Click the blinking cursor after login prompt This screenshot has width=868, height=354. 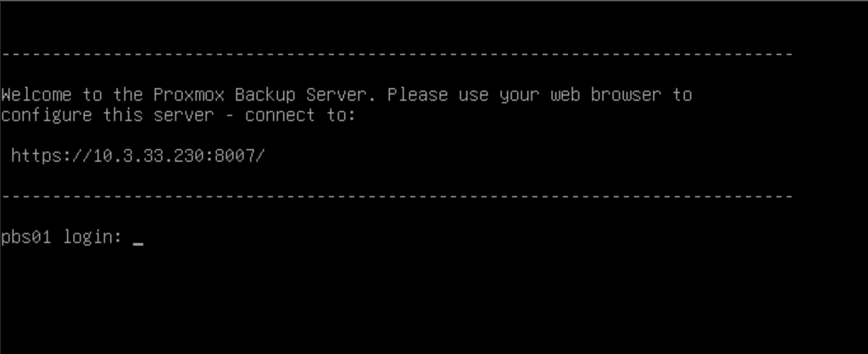[138, 242]
